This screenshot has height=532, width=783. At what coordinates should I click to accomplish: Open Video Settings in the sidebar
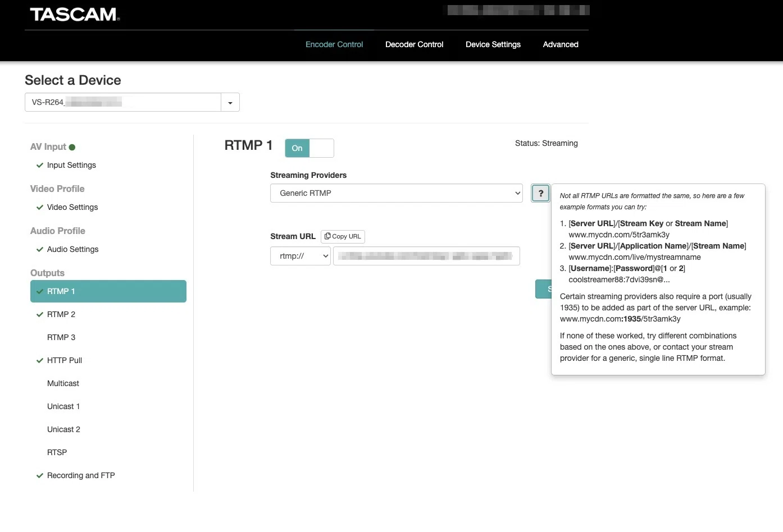(72, 207)
